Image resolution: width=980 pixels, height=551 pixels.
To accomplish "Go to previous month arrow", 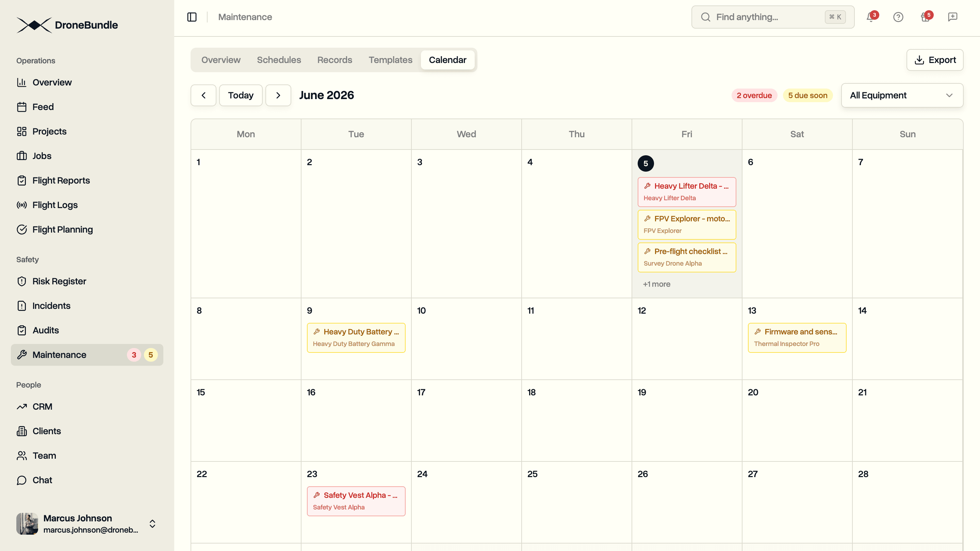I will (203, 95).
